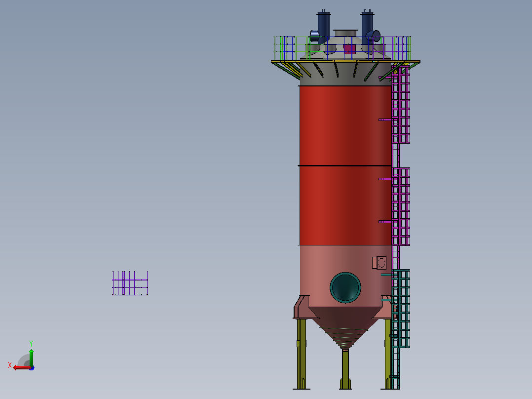
Task: Click the teal circular manhole on silo
Action: (x=345, y=287)
